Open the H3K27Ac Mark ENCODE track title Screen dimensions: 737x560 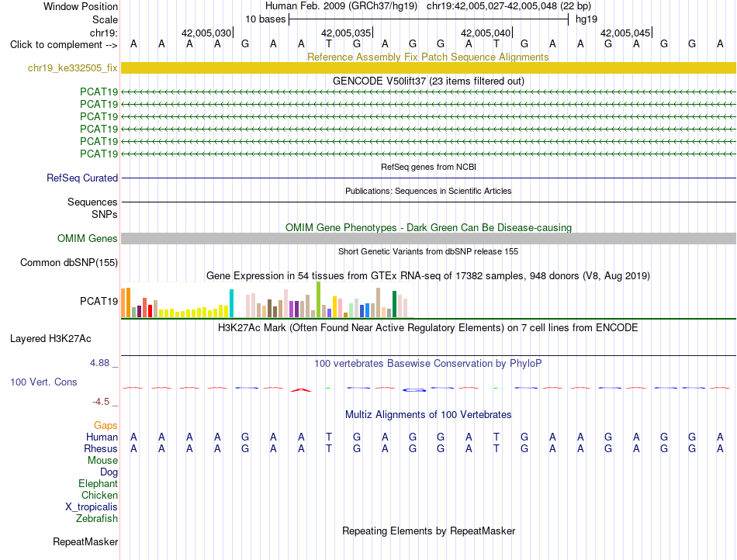(x=428, y=328)
